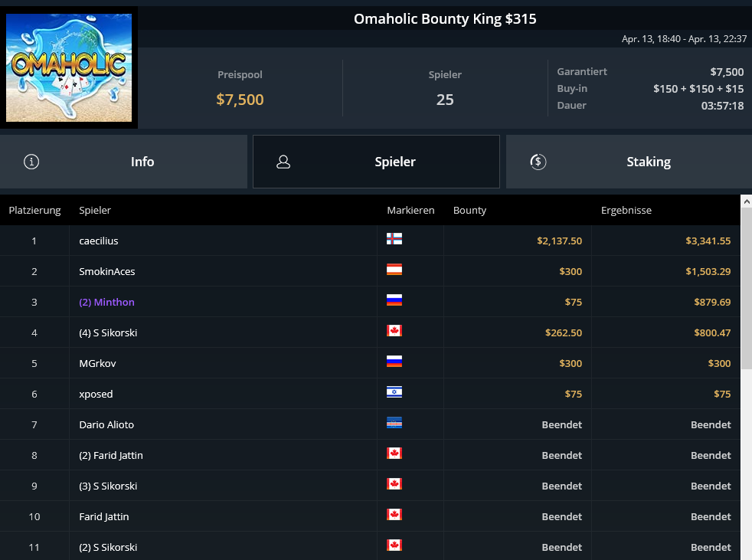Click the flag icon next to caecilius
The width and height of the screenshot is (752, 560).
(394, 240)
